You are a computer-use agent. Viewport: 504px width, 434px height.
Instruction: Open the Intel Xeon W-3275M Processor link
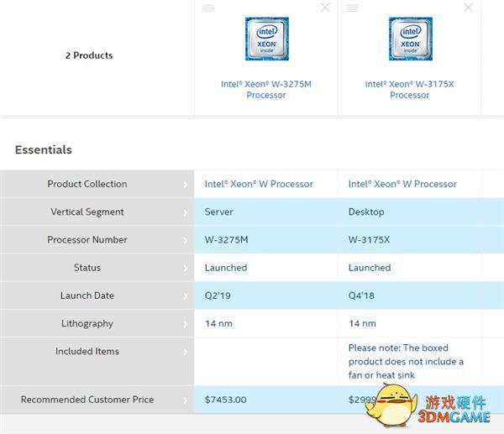pos(266,90)
